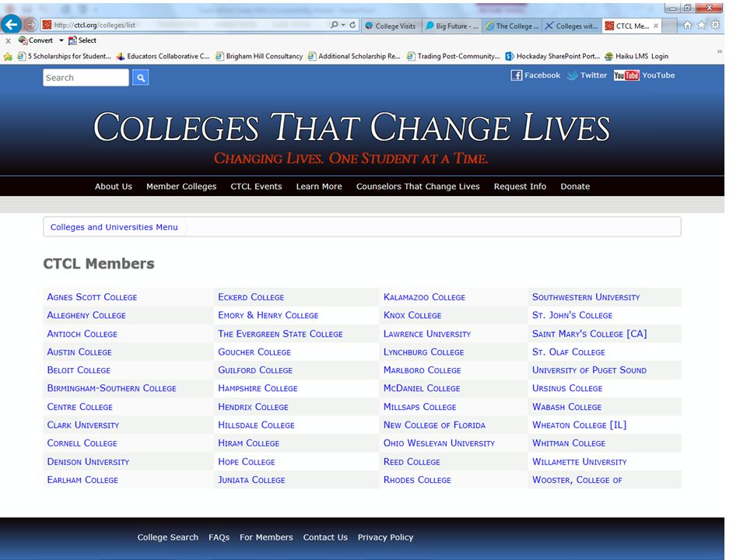Switch to the Big Future tab

[452, 26]
